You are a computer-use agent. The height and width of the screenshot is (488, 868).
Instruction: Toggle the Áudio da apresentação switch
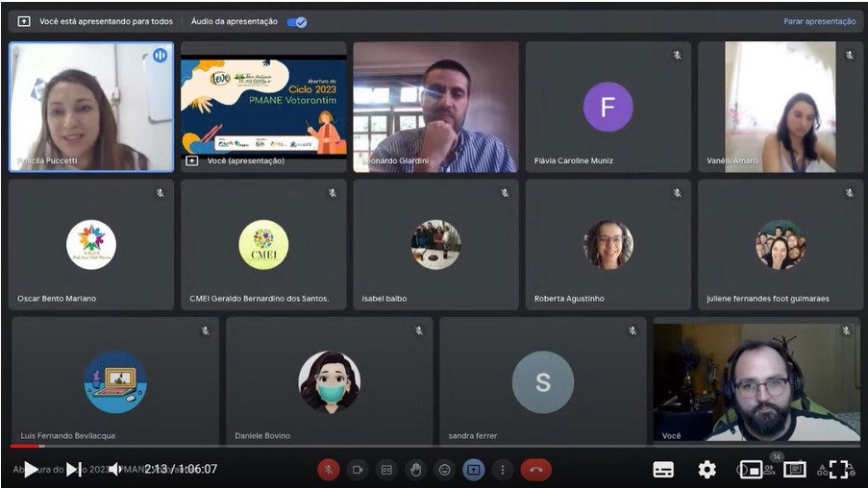(x=297, y=22)
